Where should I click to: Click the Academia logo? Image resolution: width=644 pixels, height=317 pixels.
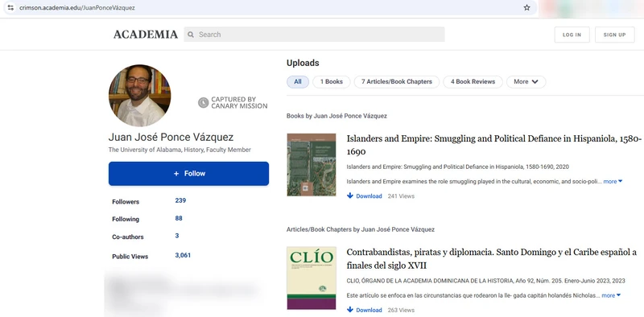pos(146,35)
